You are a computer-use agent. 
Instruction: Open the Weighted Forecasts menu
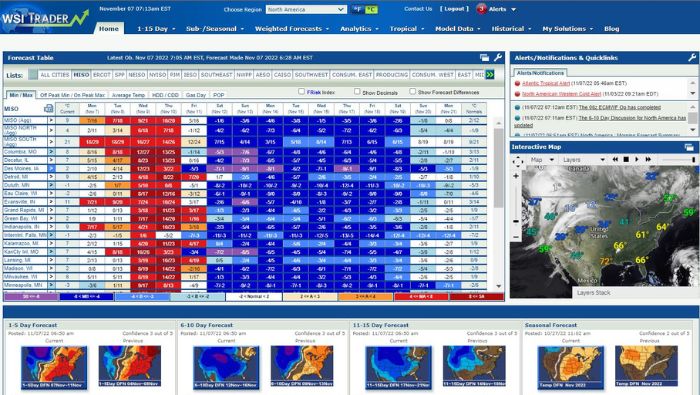(x=292, y=29)
